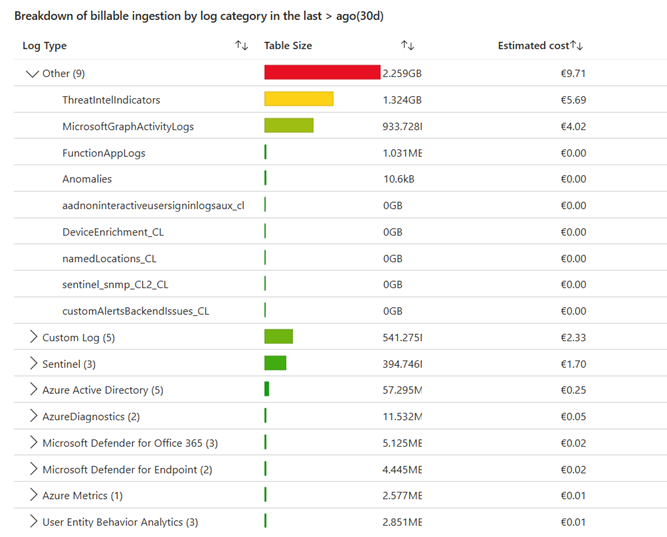Collapse the Other (9) group

(x=32, y=74)
